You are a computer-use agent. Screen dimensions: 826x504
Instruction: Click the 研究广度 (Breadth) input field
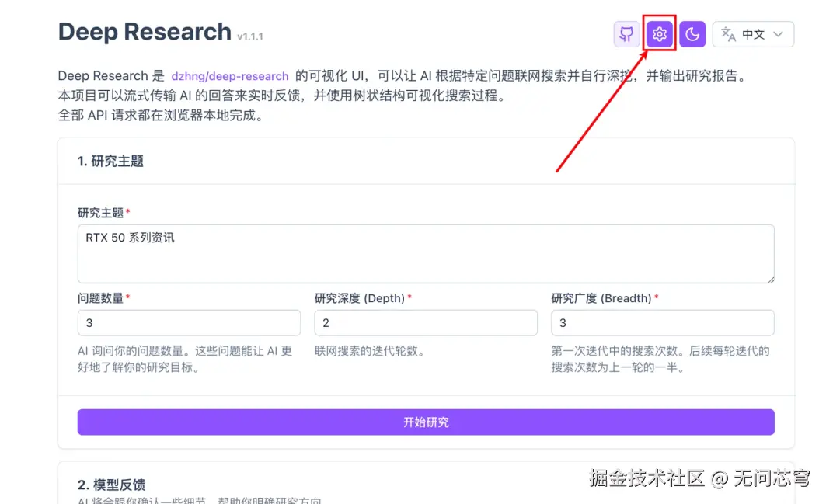tap(663, 323)
